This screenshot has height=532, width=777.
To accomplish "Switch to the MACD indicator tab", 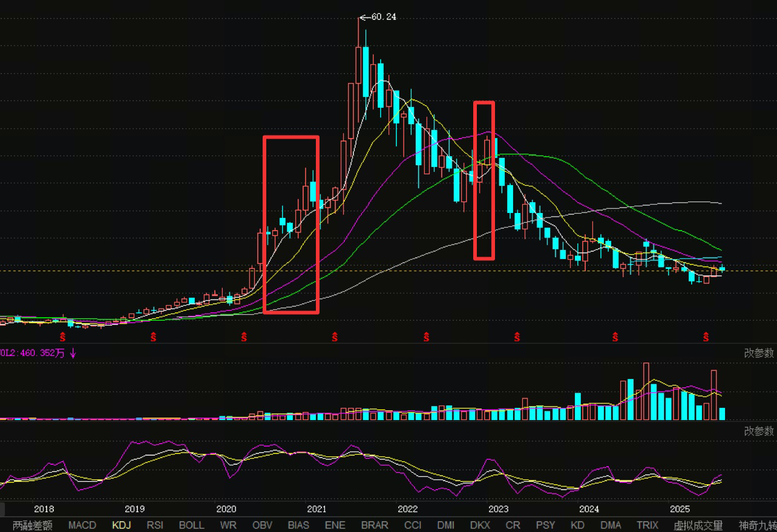I will coord(82,525).
